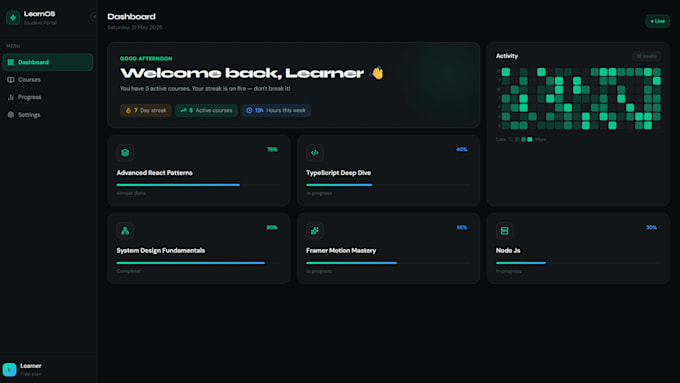The width and height of the screenshot is (680, 383).
Task: Click the 7 Day streak badge
Action: [x=146, y=110]
